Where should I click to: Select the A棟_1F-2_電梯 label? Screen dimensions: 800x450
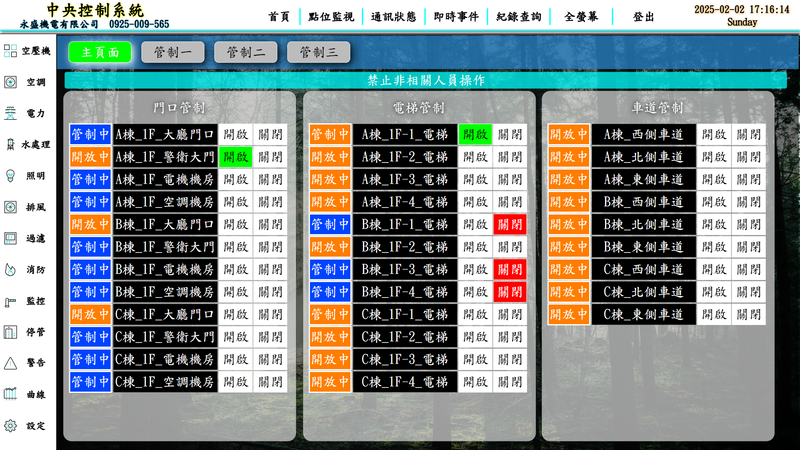pos(405,157)
